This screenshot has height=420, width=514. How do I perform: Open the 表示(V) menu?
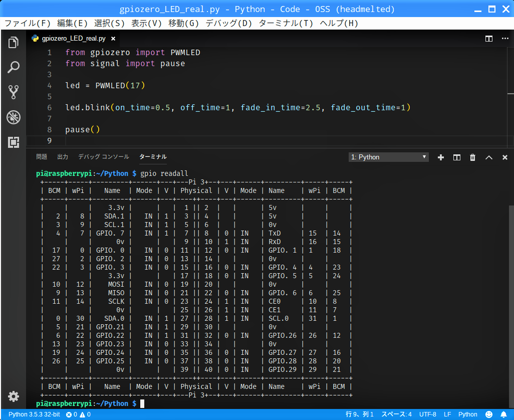[146, 23]
